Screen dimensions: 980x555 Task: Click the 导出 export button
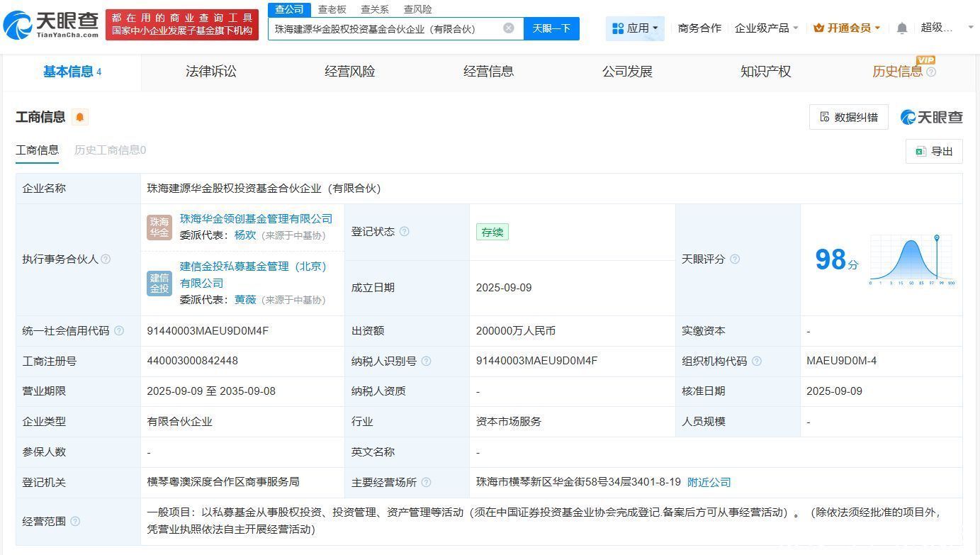point(934,152)
